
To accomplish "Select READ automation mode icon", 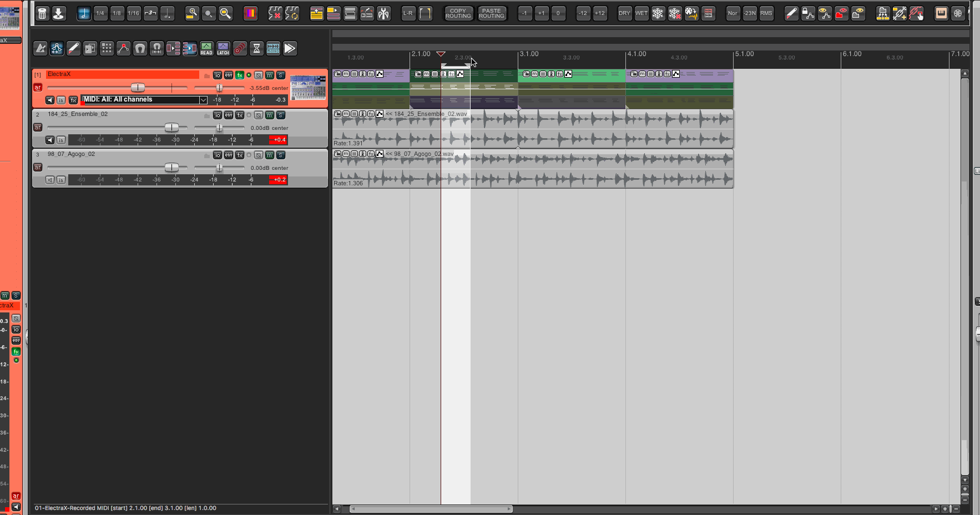I will (206, 49).
